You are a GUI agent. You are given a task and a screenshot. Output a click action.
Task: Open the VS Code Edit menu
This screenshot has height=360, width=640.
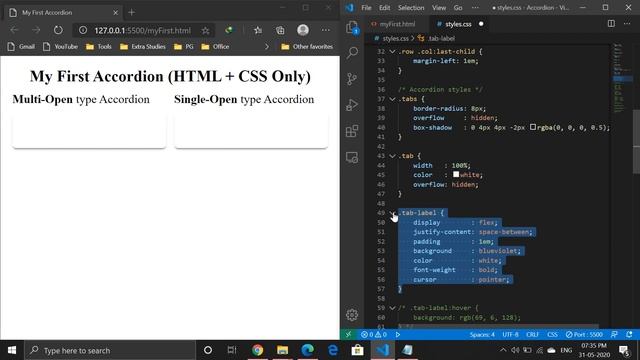384,8
